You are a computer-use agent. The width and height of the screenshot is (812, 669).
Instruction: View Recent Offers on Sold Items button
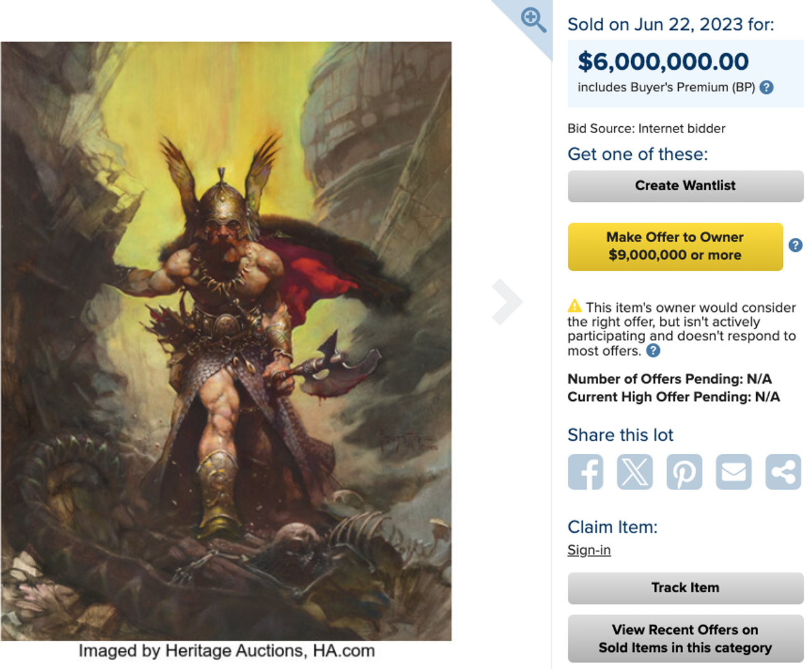coord(685,639)
